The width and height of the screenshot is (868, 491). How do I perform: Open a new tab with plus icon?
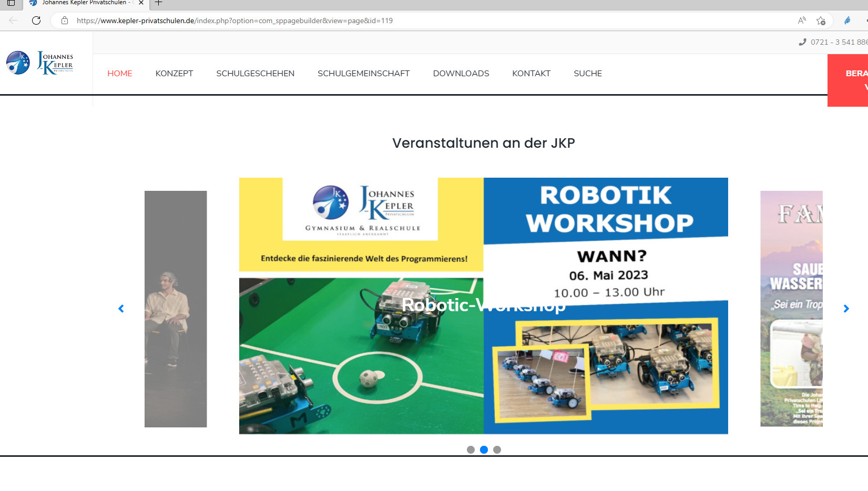pyautogui.click(x=158, y=3)
